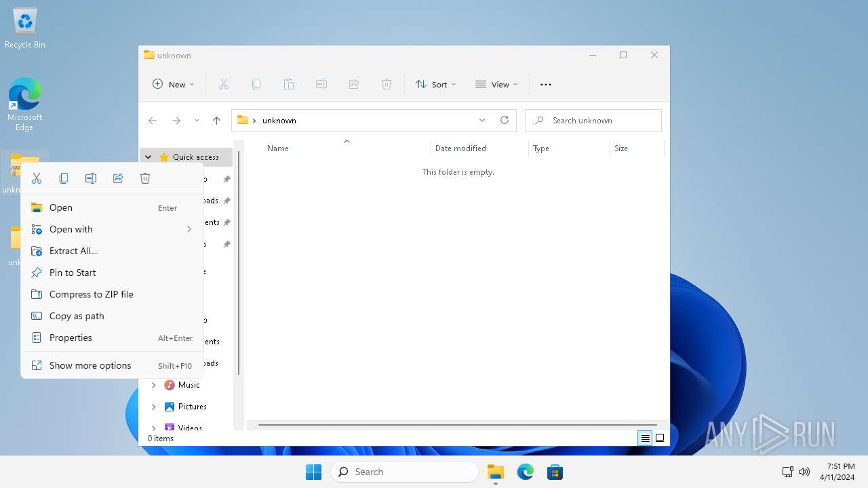The image size is (868, 488).
Task: Switch to Details view layout icon
Action: [646, 439]
